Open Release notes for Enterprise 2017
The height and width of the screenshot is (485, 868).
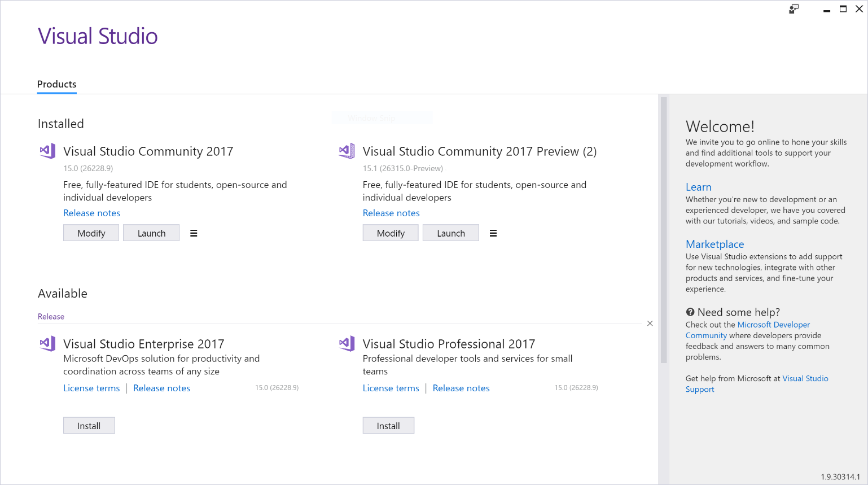tap(161, 388)
